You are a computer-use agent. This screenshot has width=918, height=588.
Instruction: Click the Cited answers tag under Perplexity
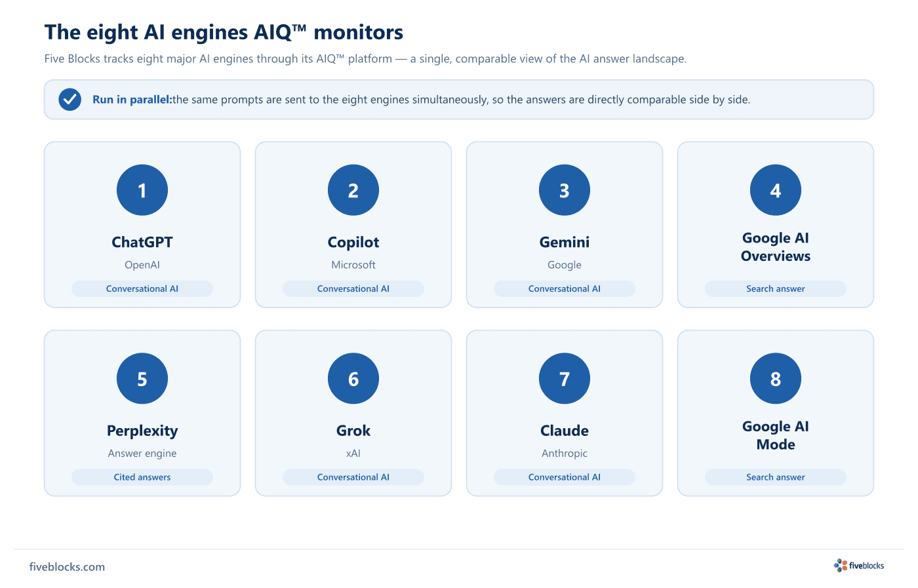click(142, 477)
